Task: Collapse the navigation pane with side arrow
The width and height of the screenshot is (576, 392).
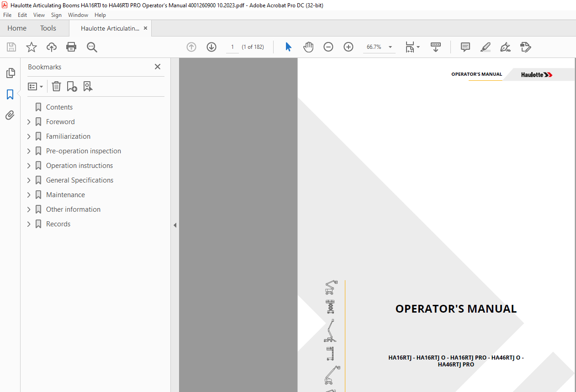Action: [175, 225]
